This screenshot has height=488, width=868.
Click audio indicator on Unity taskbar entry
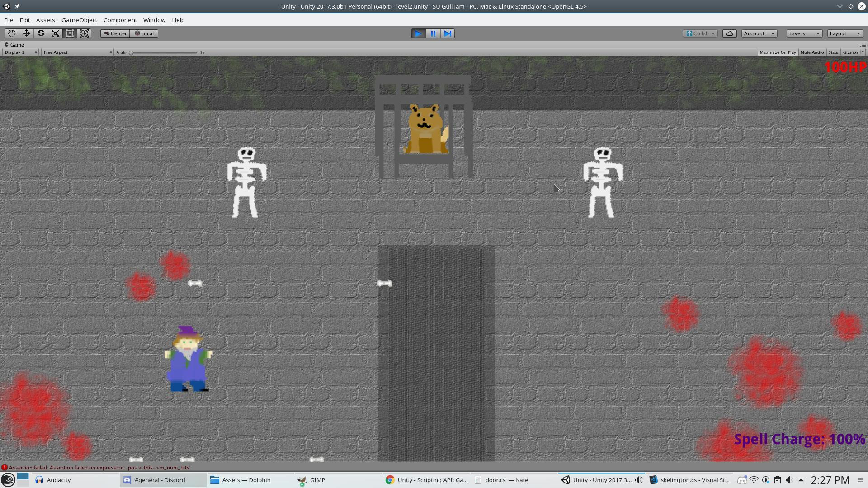(x=639, y=480)
